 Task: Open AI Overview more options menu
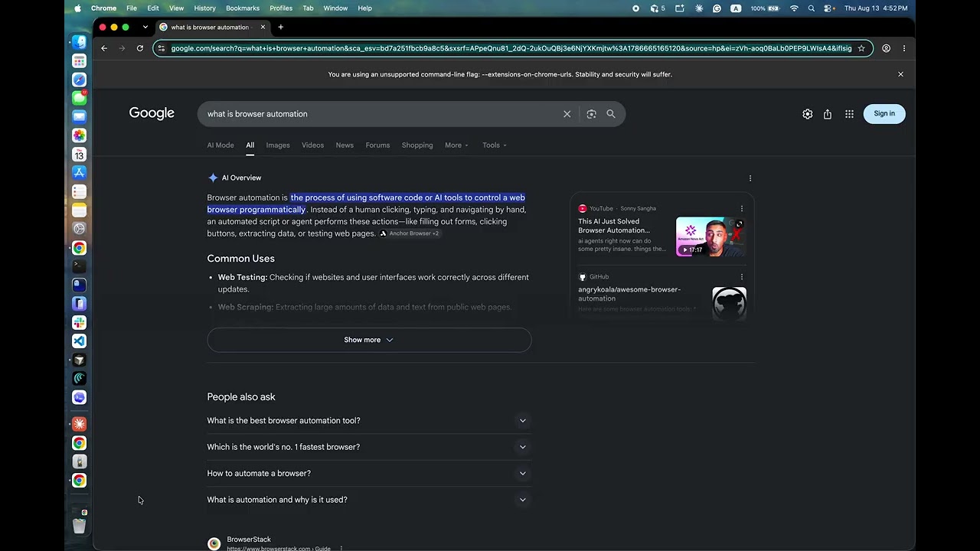[x=750, y=178]
